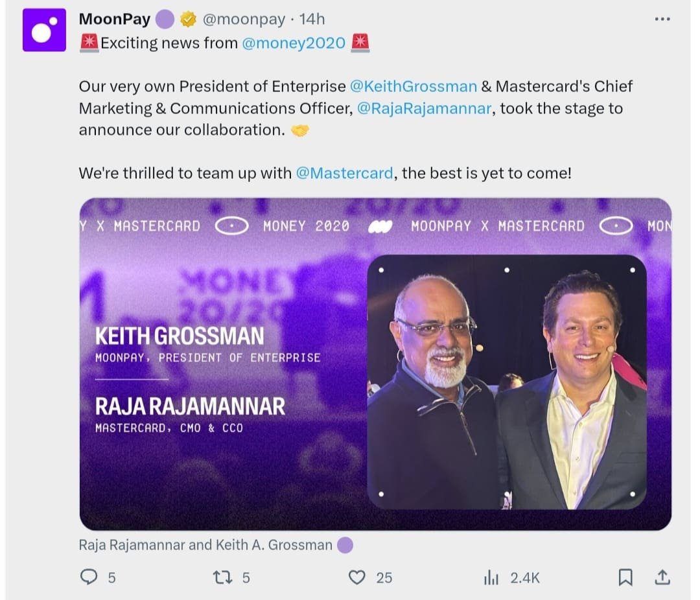Open the MoonPay x Mastercard image
The image size is (700, 600).
(x=375, y=364)
